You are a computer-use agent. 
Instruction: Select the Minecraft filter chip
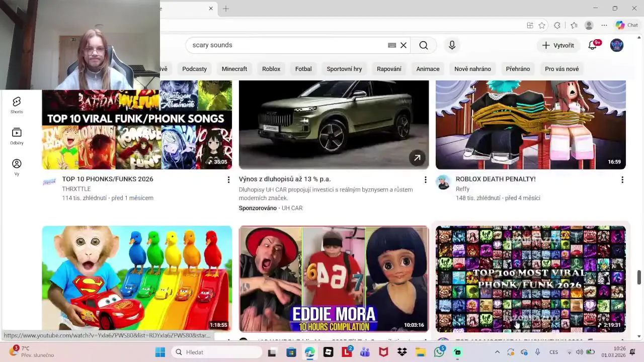(x=234, y=69)
